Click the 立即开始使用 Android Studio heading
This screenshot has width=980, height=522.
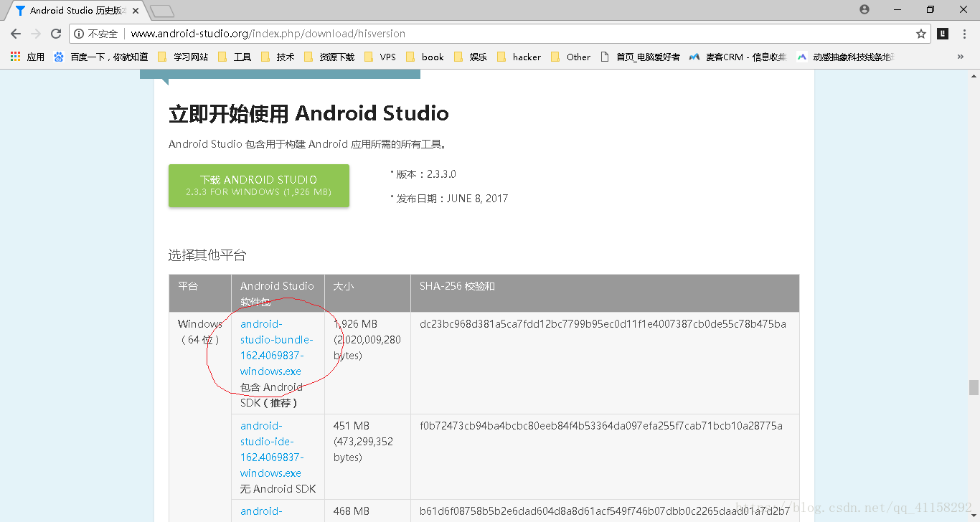point(308,113)
